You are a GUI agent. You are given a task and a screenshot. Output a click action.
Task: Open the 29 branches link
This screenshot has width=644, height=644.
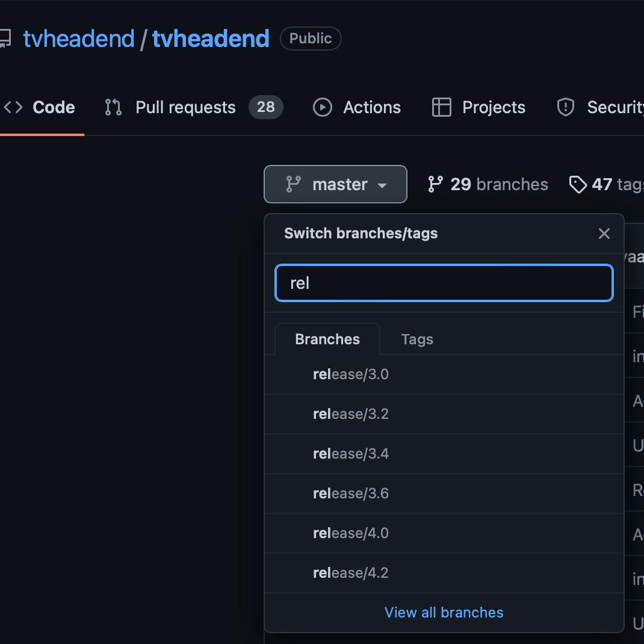click(488, 184)
